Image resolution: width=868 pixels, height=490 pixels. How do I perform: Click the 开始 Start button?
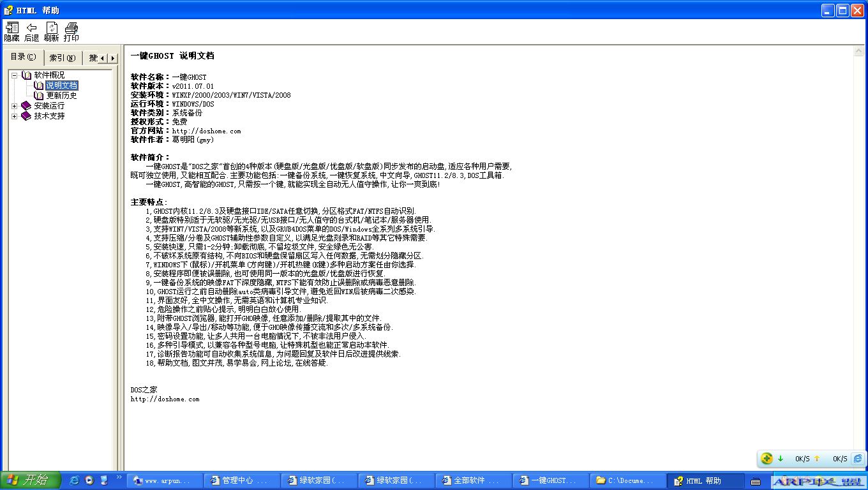tap(30, 480)
